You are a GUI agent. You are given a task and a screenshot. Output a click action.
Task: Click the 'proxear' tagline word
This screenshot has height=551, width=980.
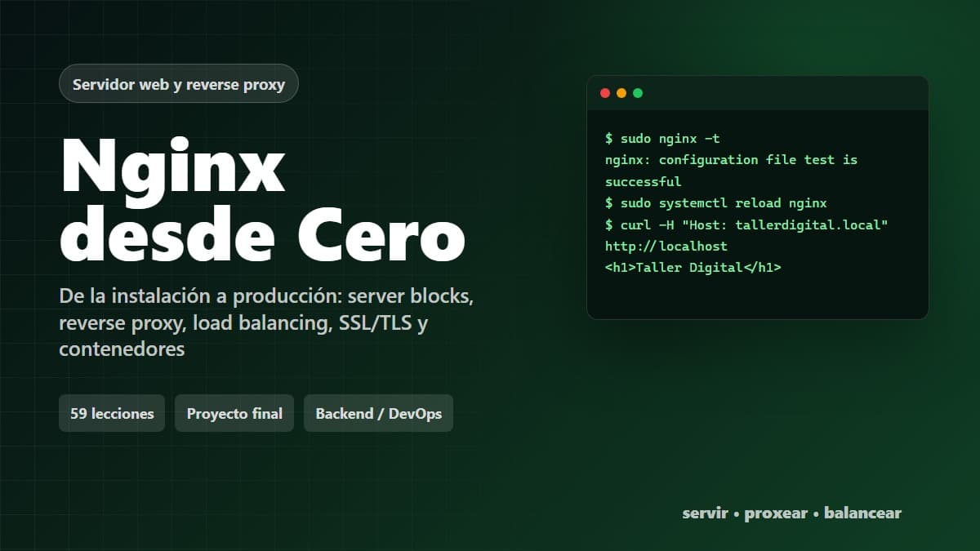776,513
